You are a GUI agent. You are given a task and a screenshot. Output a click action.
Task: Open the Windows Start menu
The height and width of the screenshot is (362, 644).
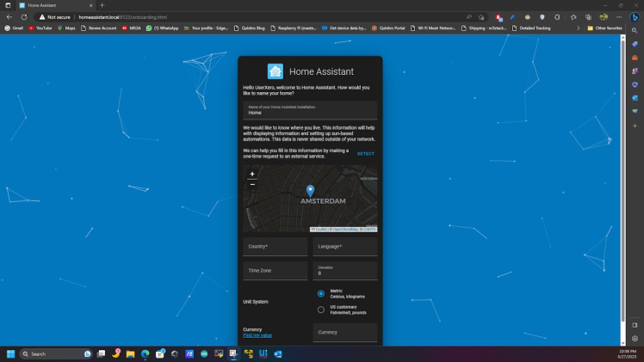click(x=10, y=353)
